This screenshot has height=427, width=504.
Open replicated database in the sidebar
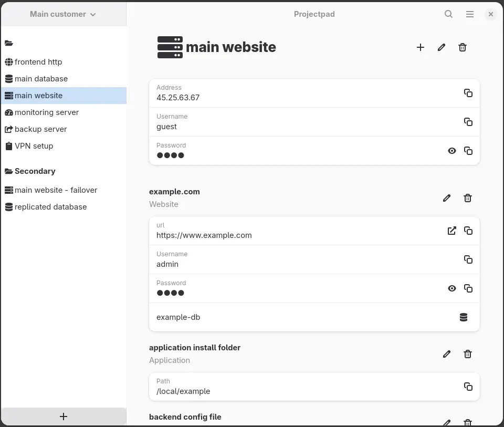pos(64,207)
